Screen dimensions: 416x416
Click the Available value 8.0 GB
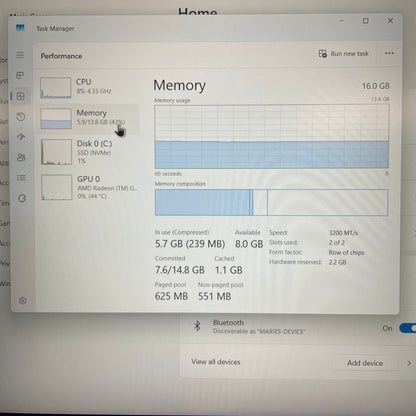pyautogui.click(x=249, y=244)
